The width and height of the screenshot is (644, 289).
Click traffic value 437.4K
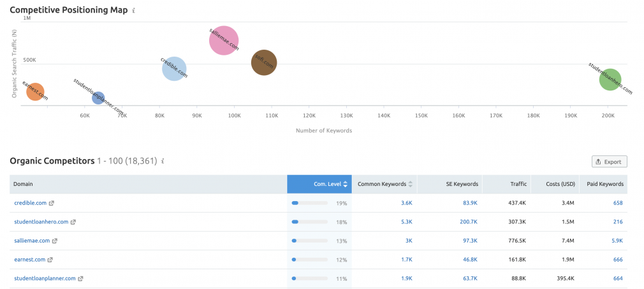(518, 203)
